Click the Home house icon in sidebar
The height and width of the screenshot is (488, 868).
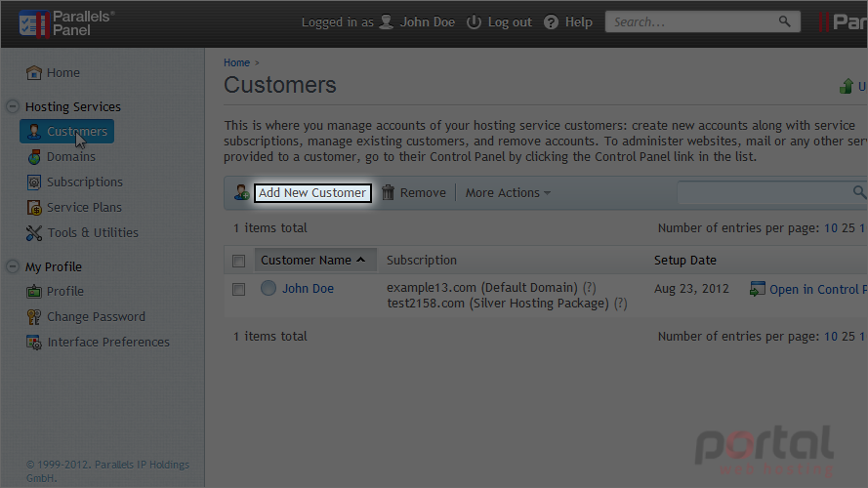pos(34,72)
